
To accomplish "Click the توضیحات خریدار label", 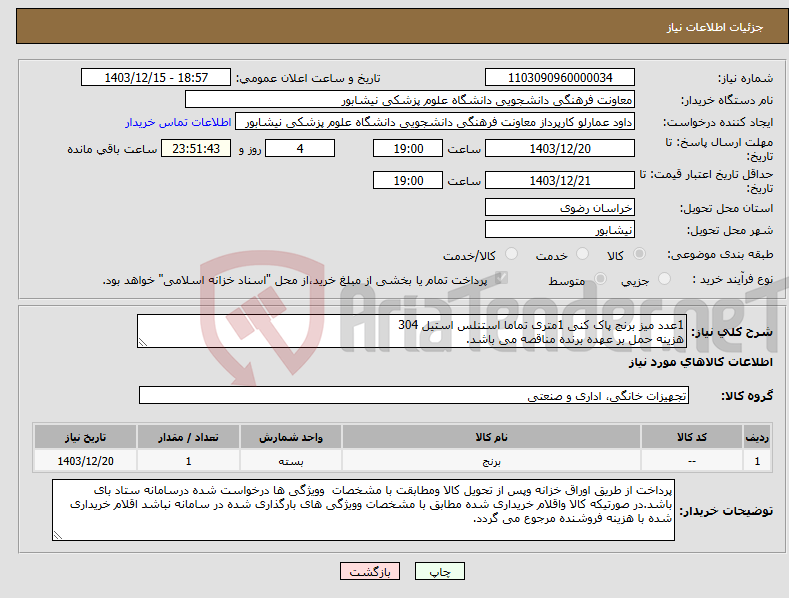I will click(x=726, y=511).
